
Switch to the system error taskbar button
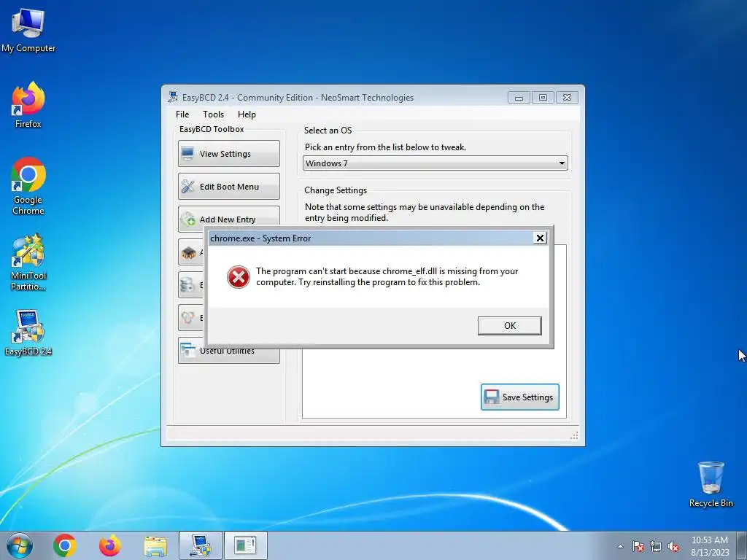[245, 545]
